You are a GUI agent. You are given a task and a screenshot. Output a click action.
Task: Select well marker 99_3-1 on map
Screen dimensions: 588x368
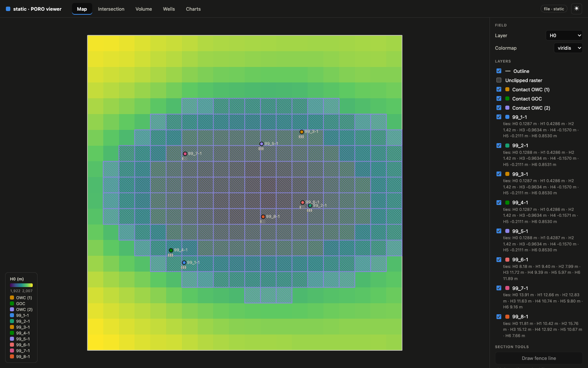pos(302,132)
